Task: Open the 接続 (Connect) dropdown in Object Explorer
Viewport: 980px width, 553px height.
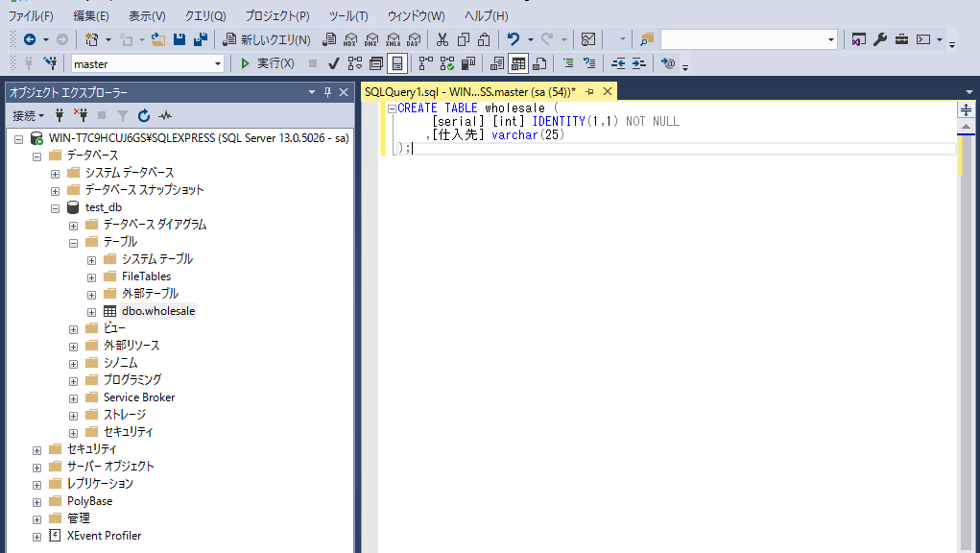Action: click(x=29, y=115)
